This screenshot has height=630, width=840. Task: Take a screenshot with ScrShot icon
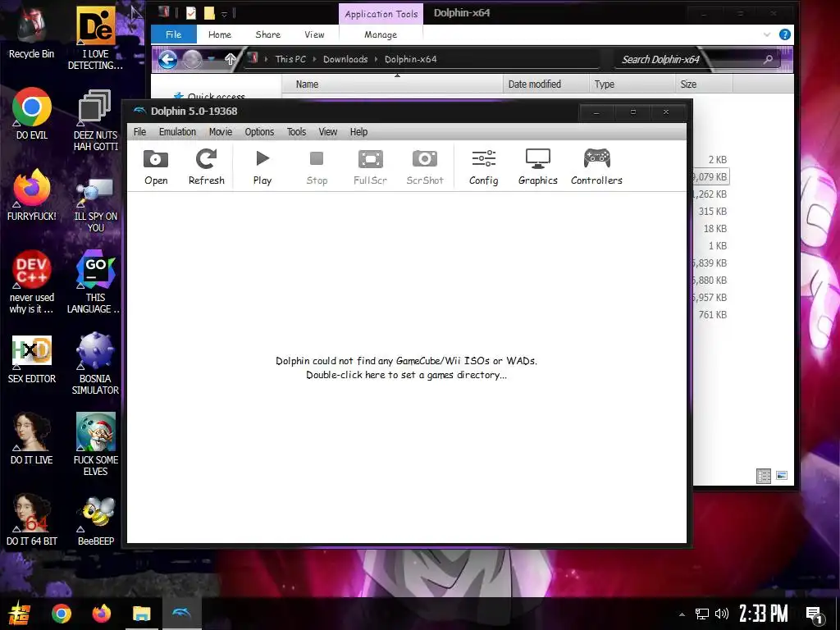point(425,167)
